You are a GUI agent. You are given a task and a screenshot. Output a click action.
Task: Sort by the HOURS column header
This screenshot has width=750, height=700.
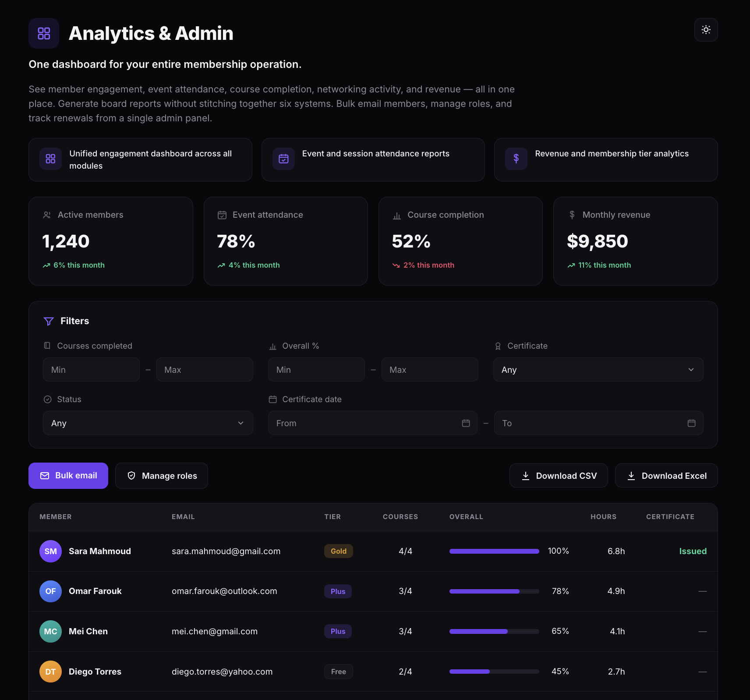click(x=603, y=517)
